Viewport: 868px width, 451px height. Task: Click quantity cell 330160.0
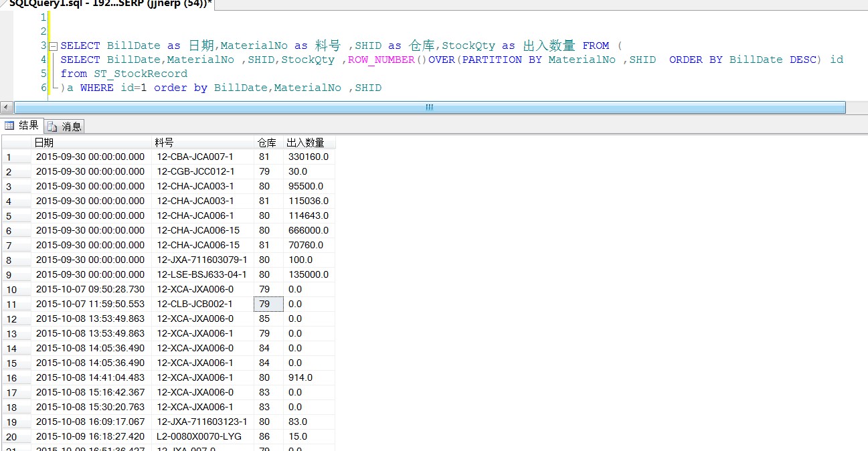[309, 157]
